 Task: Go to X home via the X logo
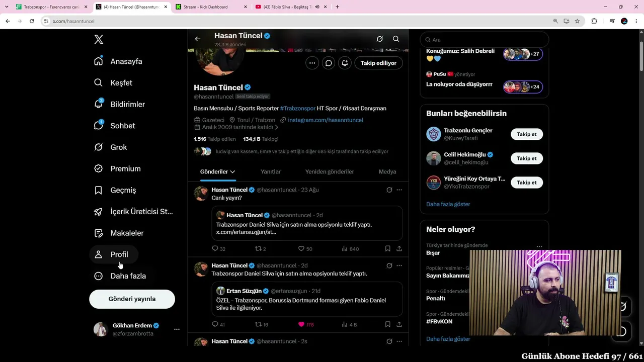[x=99, y=40]
